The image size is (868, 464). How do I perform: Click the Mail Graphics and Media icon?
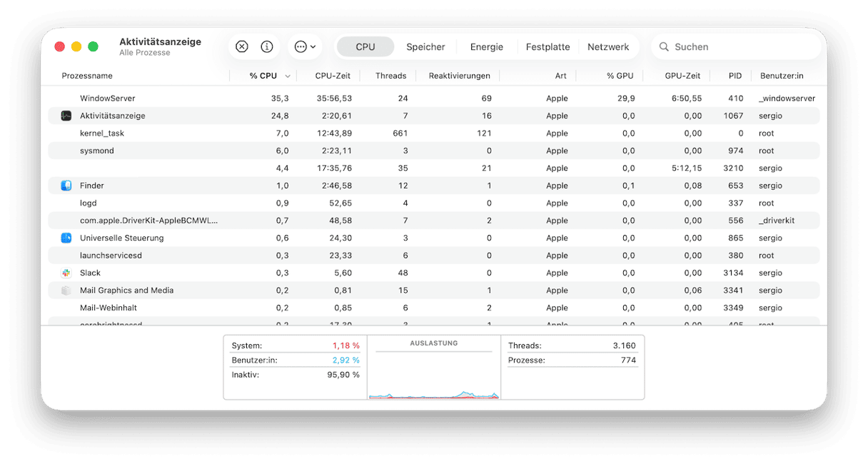[x=66, y=291]
